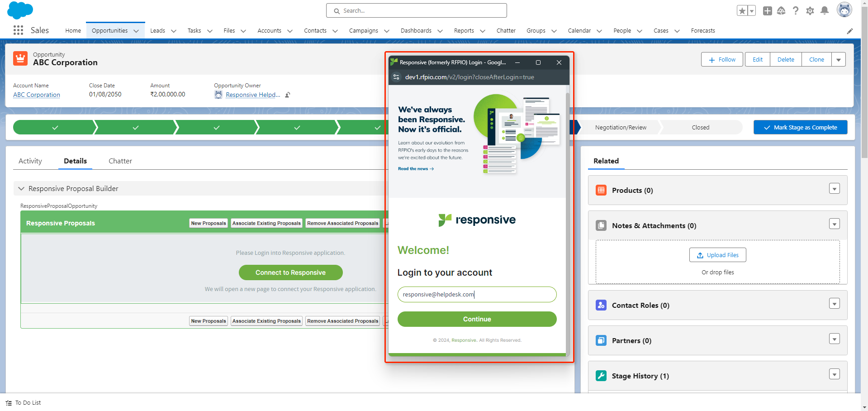Click the Notes & Attachments icon
Viewport: 868px width, 411px height.
(601, 225)
